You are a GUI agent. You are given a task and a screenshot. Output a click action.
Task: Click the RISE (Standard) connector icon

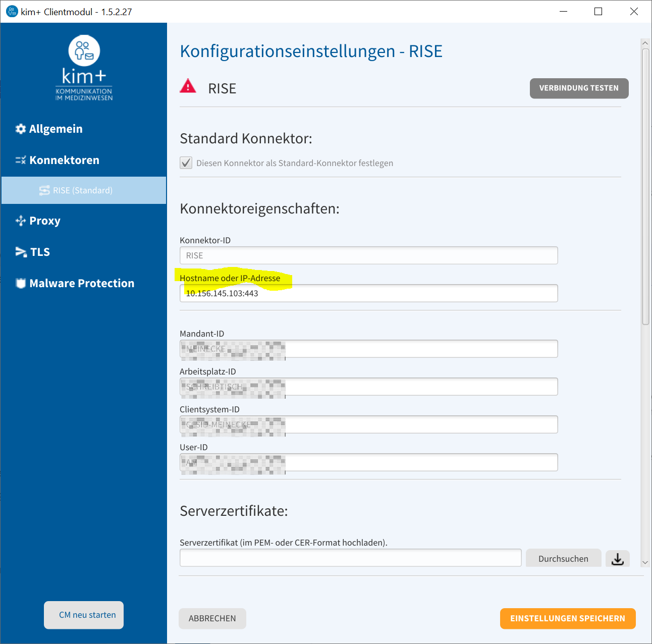click(x=44, y=190)
